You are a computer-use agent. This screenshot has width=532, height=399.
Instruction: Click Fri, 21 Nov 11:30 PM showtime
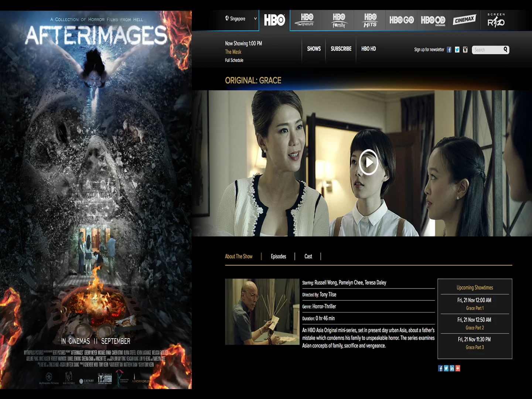(x=475, y=340)
